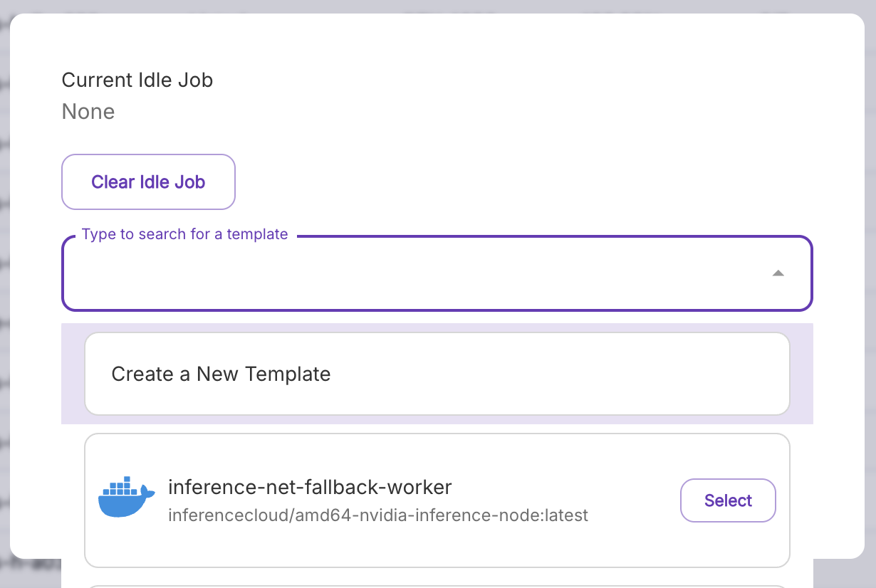Open the partially visible next template card

(437, 584)
